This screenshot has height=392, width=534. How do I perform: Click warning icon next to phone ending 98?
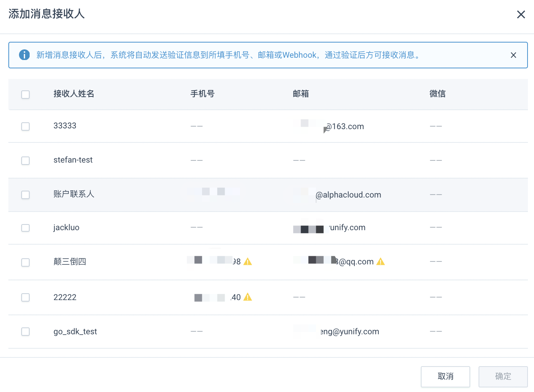[248, 261]
